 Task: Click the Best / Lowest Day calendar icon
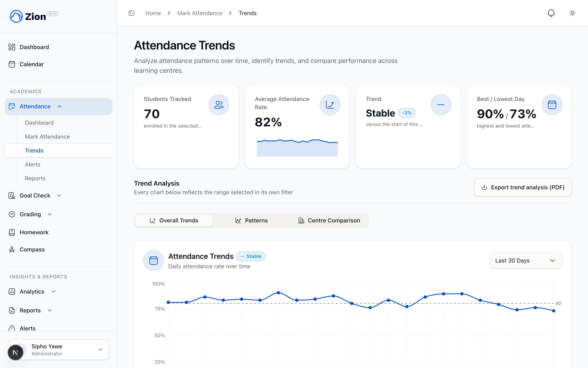click(552, 105)
